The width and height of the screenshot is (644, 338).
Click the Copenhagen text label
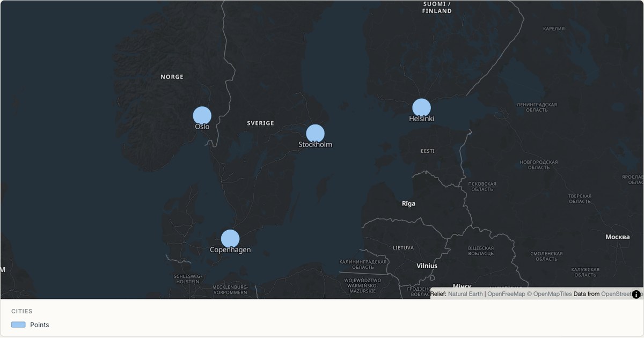point(230,250)
